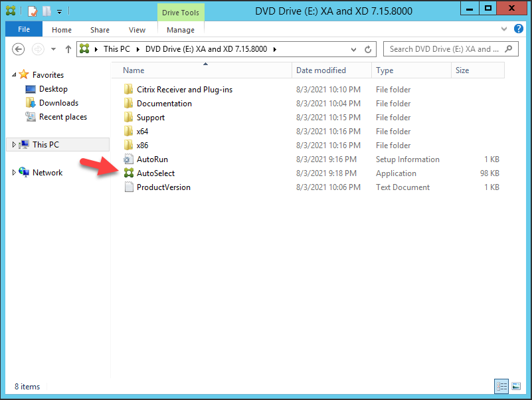532x400 pixels.
Task: Select Downloads label in Favorites
Action: (58, 103)
